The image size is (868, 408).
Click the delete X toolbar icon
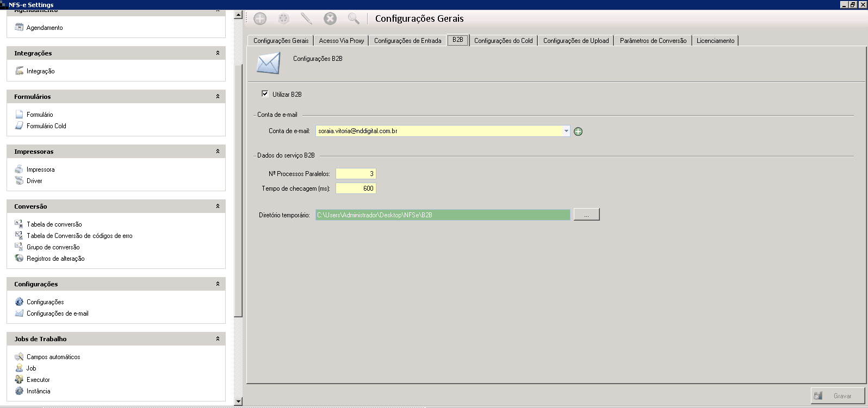pyautogui.click(x=330, y=18)
